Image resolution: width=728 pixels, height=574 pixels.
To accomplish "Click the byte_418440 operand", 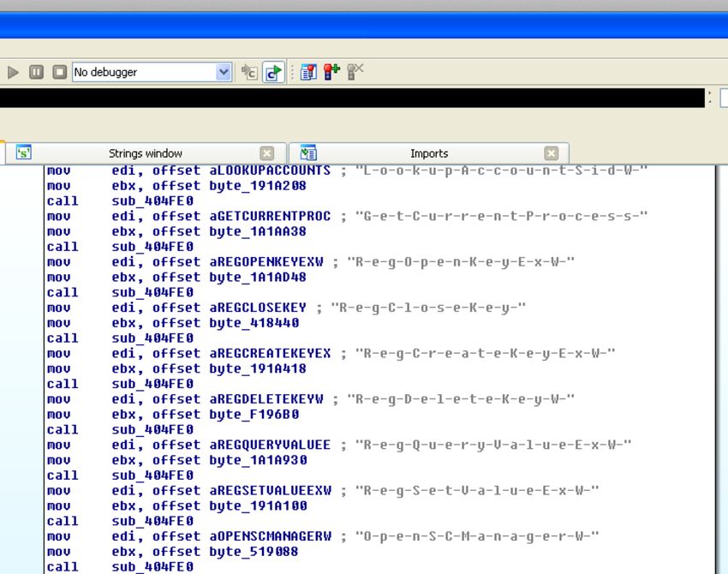I will point(254,323).
